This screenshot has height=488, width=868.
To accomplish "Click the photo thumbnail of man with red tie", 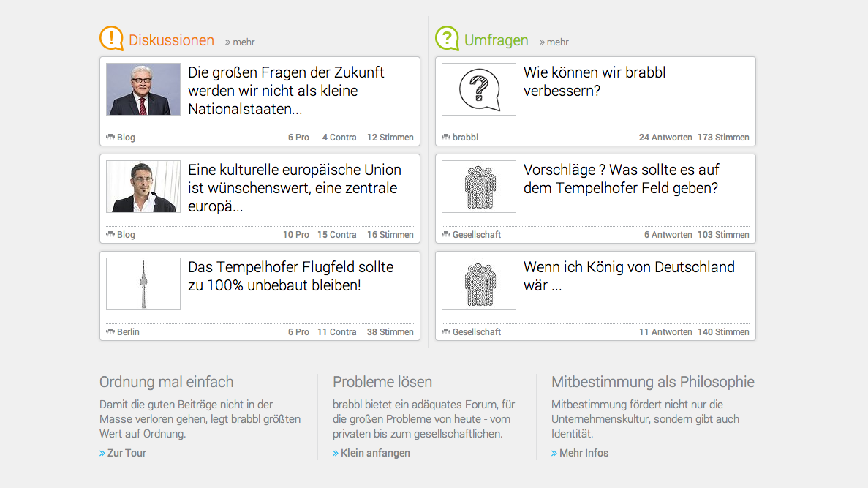I will [143, 89].
